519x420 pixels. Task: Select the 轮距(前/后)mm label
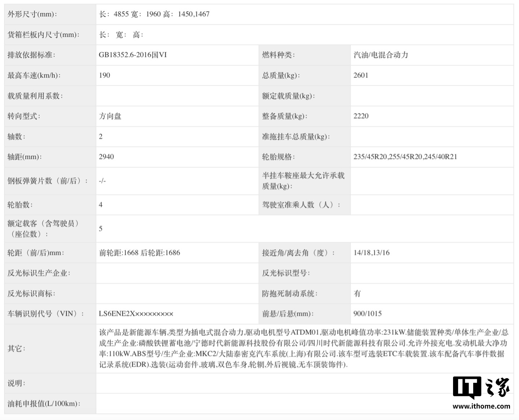tap(36, 253)
